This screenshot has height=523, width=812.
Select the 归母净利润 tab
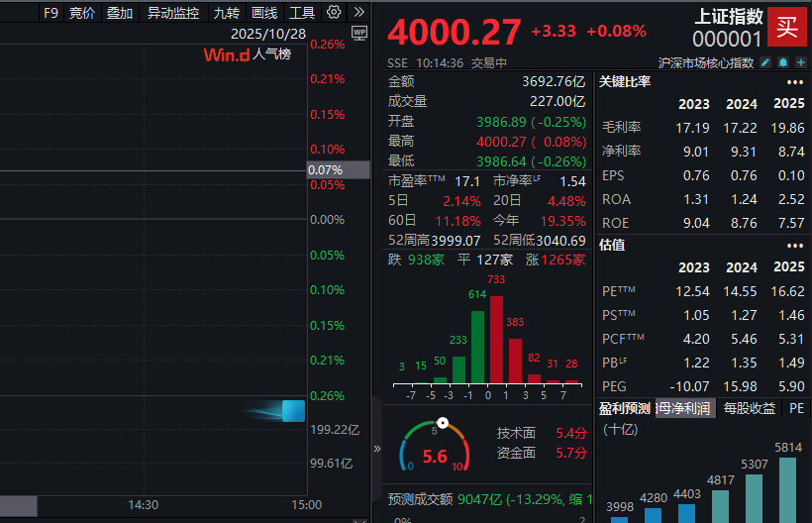pyautogui.click(x=684, y=408)
